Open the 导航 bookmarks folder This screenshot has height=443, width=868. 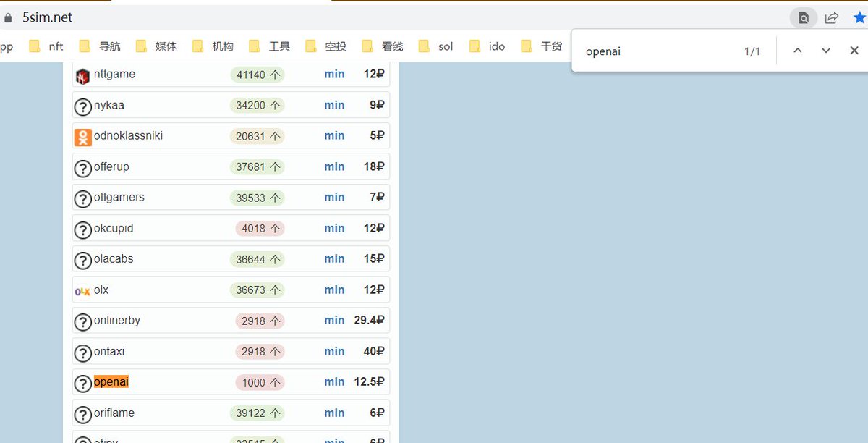point(100,46)
